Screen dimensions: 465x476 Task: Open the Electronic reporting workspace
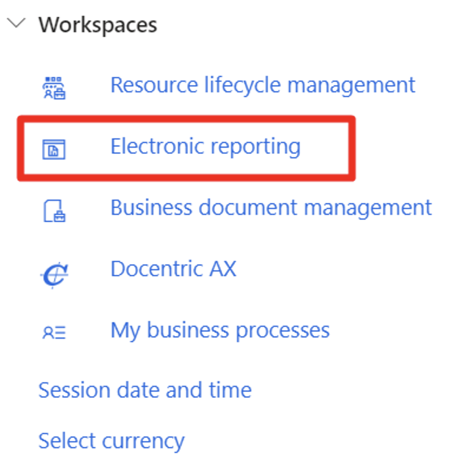pyautogui.click(x=205, y=147)
